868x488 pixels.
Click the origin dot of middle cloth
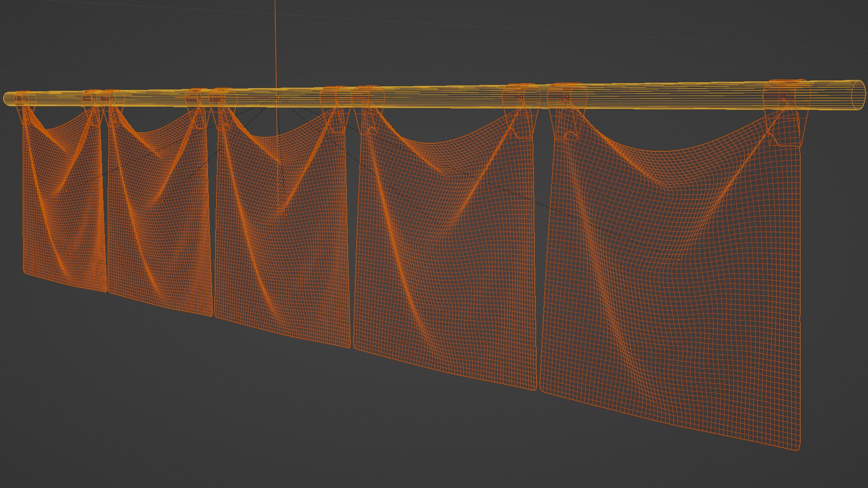tap(286, 215)
